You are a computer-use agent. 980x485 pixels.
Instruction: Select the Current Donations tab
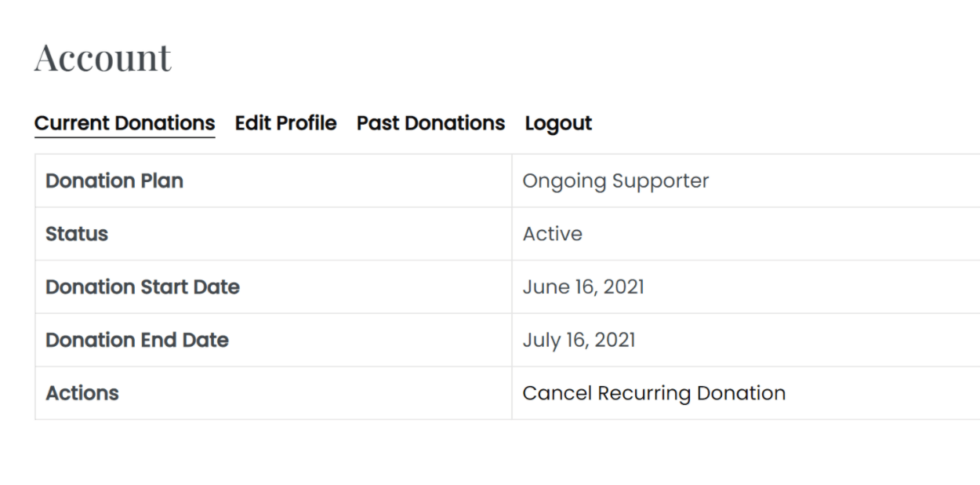coord(124,123)
